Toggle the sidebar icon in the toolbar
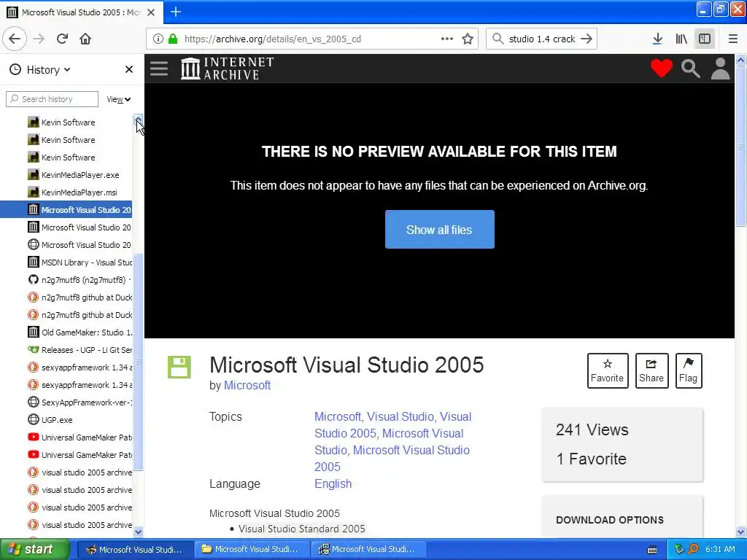 coord(705,39)
